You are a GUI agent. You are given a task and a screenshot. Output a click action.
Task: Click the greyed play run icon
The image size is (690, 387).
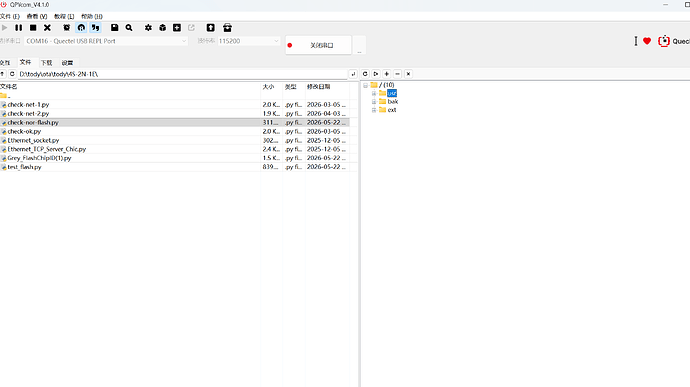tap(4, 28)
